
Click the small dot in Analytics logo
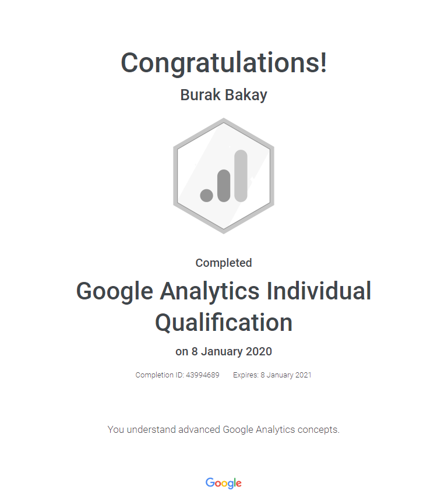pyautogui.click(x=206, y=195)
